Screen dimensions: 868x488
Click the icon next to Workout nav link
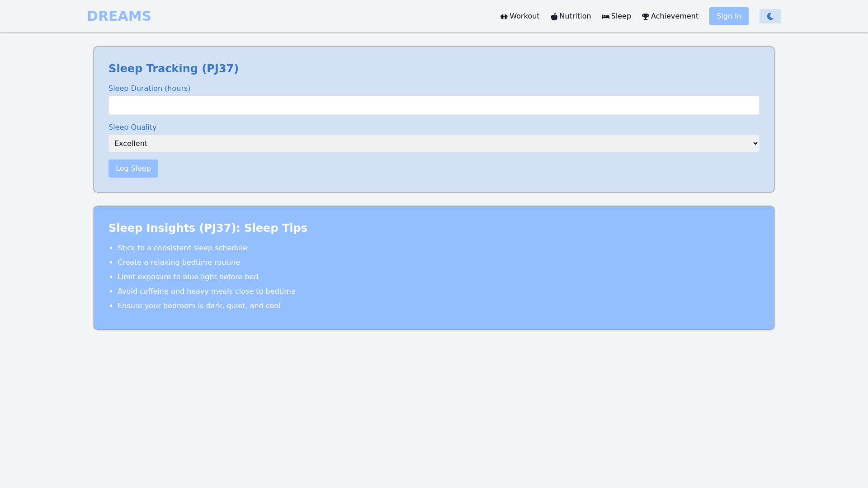(x=504, y=16)
